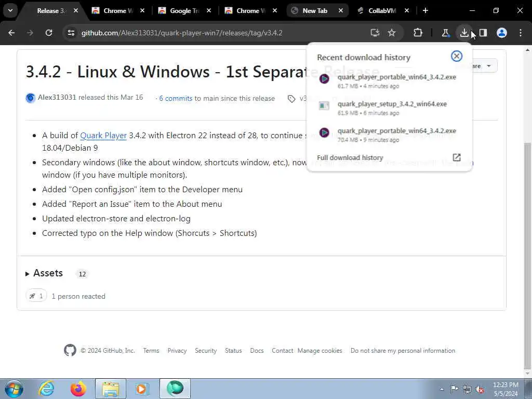Open Windows Explorer from taskbar
Viewport: 532px width, 399px height.
point(111,389)
